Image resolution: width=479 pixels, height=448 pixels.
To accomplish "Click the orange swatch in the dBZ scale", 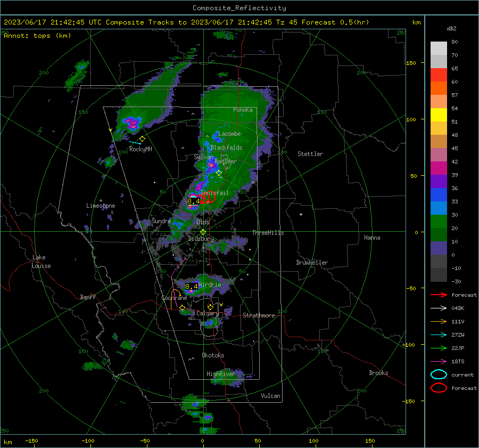I will coord(439,88).
